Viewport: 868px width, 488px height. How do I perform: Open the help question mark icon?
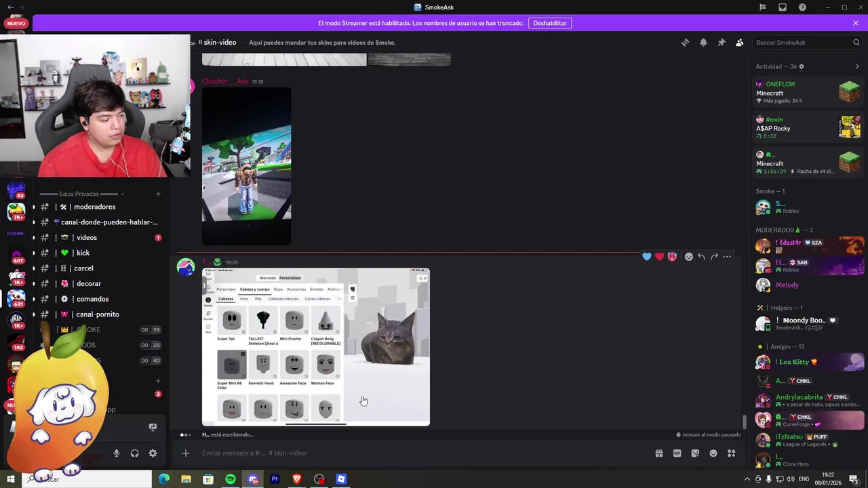coord(803,7)
